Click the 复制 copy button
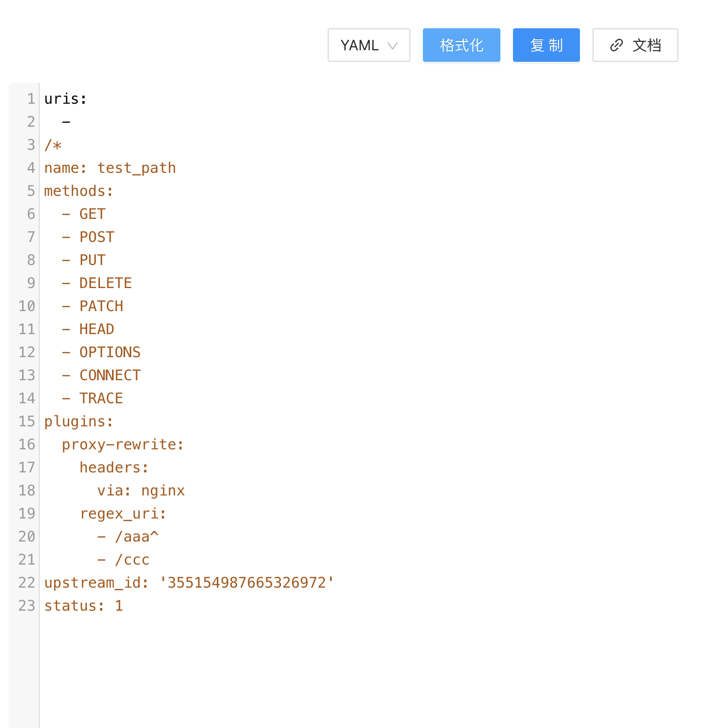 546,45
